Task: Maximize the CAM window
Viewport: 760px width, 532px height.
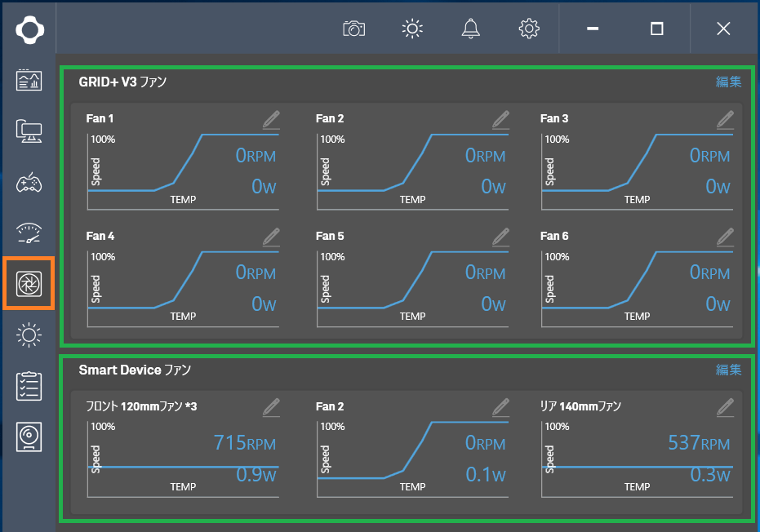Action: (x=657, y=29)
